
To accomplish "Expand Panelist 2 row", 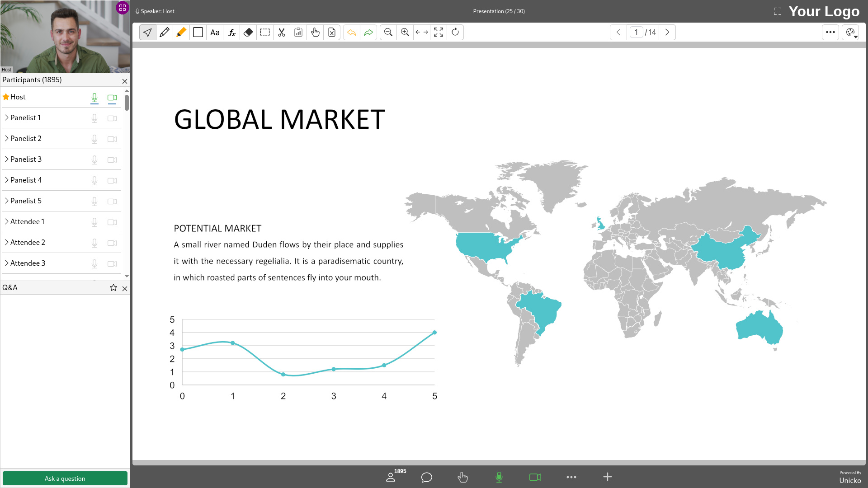I will pyautogui.click(x=7, y=138).
